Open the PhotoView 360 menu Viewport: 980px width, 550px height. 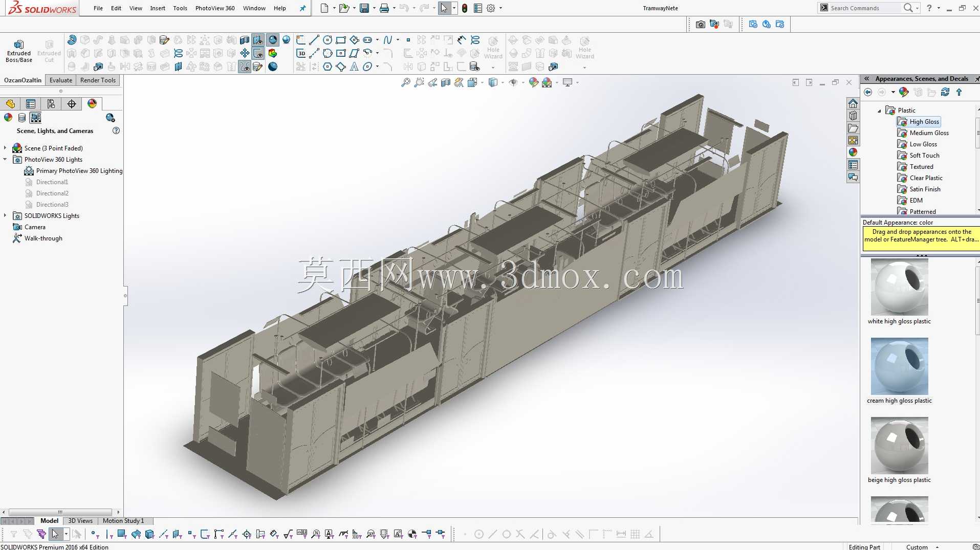pyautogui.click(x=215, y=8)
